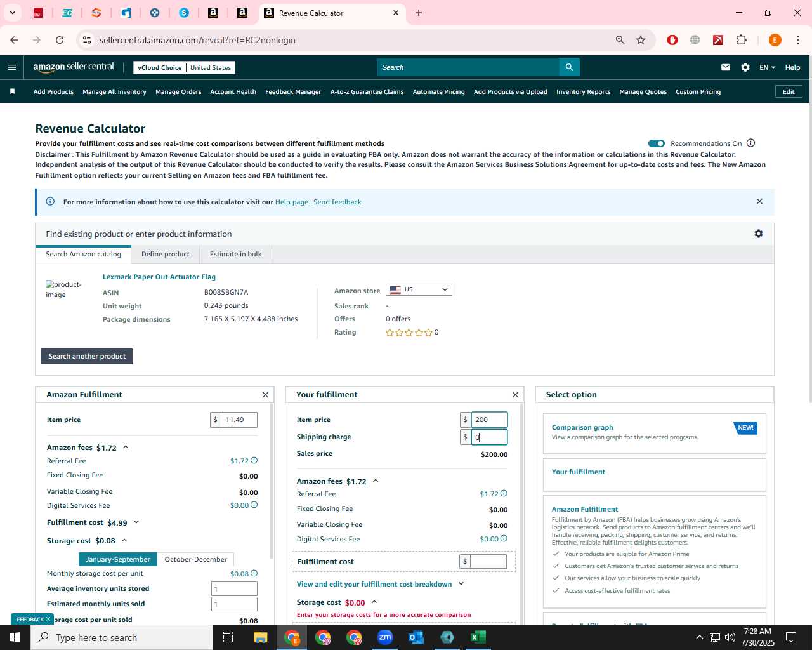Click browser reload button
The image size is (812, 650).
60,40
